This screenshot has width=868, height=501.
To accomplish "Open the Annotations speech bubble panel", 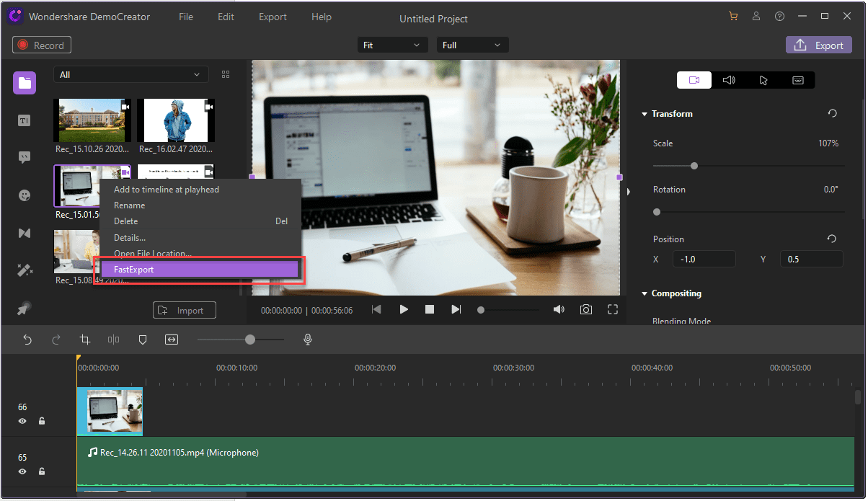I will [25, 157].
